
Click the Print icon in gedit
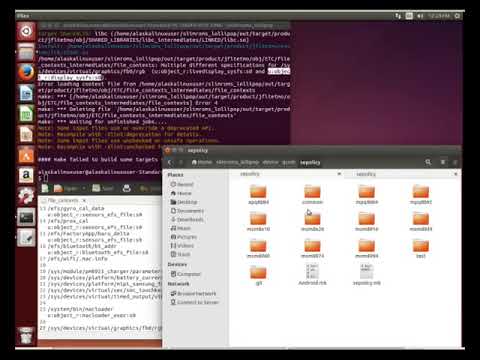coord(127,188)
